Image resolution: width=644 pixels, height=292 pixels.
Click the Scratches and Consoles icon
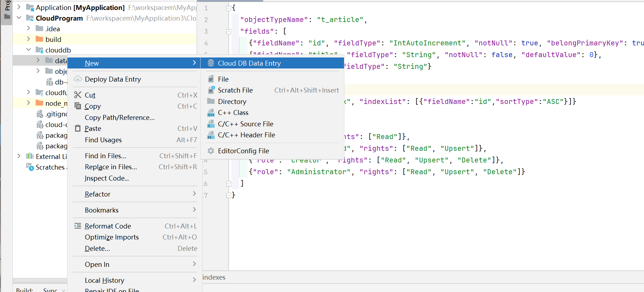[30, 167]
